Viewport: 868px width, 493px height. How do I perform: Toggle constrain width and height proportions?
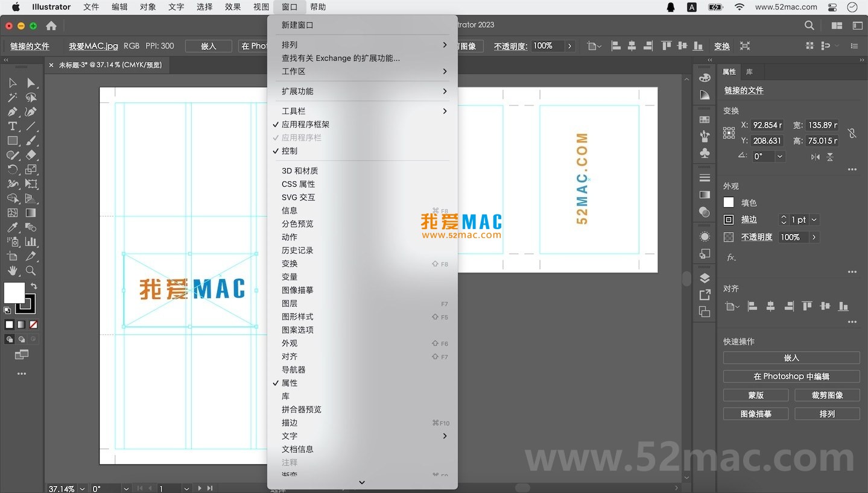click(x=852, y=133)
